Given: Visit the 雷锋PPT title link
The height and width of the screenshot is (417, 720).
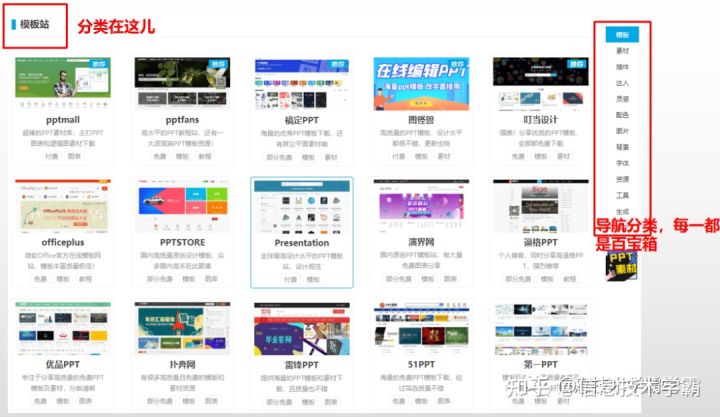Looking at the screenshot, I should click(302, 365).
